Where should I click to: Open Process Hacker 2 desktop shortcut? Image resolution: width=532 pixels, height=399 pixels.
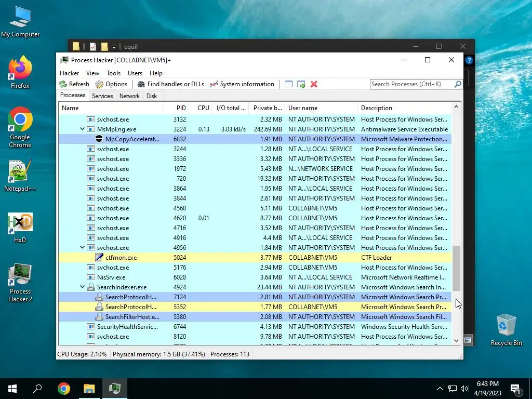coord(20,283)
